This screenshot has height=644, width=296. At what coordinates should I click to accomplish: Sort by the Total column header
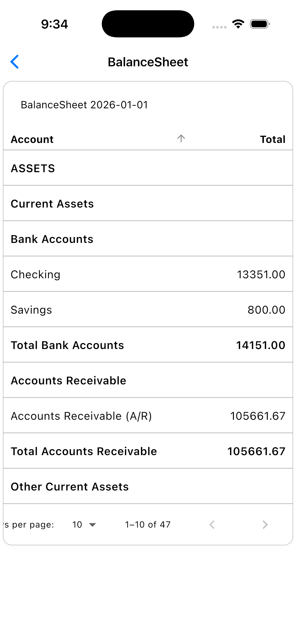point(272,139)
